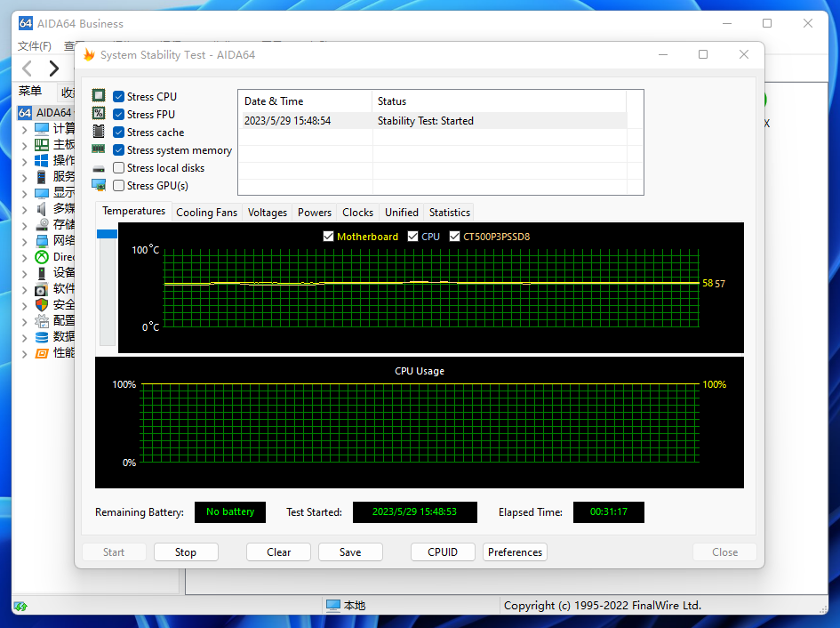Click the Windows operating system icon in tree
This screenshot has height=628, width=840.
[x=42, y=160]
